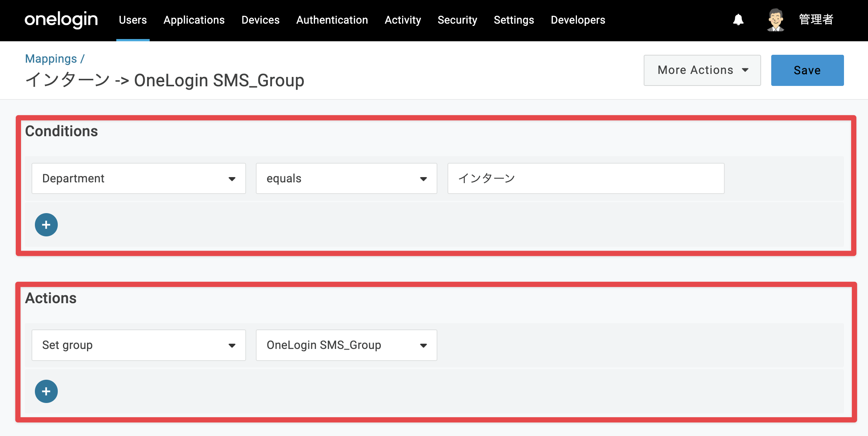This screenshot has width=868, height=436.
Task: Expand the OneLogin SMS_Group dropdown
Action: [x=347, y=345]
